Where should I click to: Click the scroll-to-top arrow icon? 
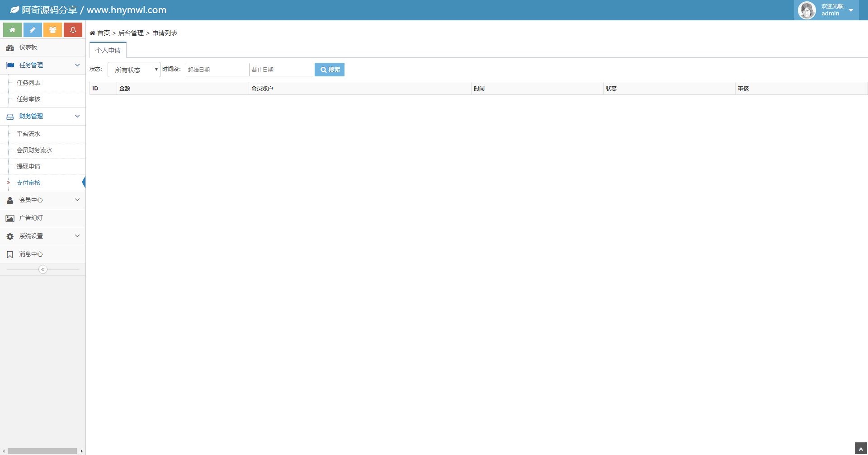click(x=861, y=449)
